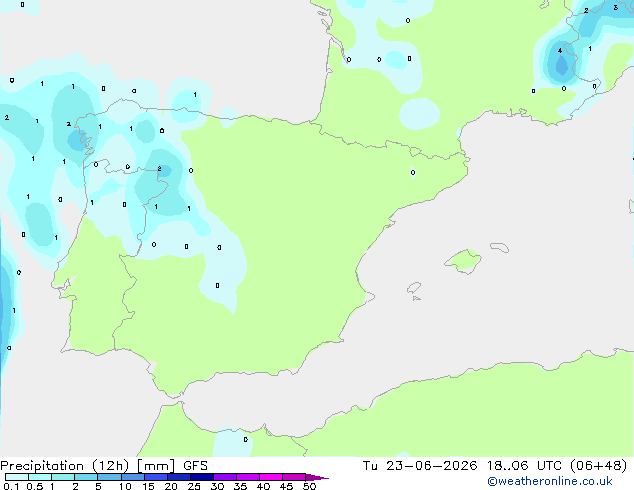This screenshot has width=634, height=490.
Task: Click the "4" precipitation value over southeastern France
Action: coord(560,51)
